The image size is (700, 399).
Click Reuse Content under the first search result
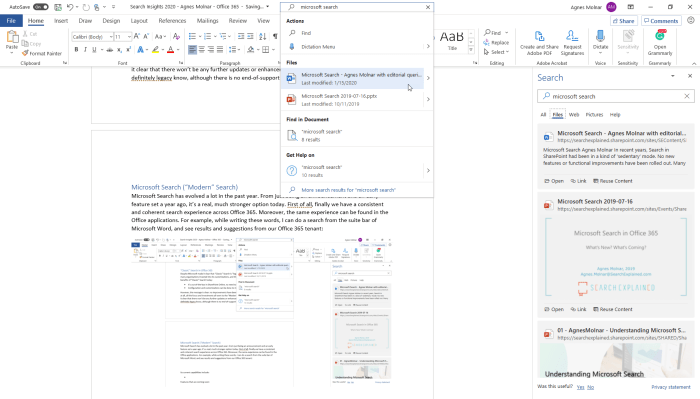pyautogui.click(x=612, y=181)
